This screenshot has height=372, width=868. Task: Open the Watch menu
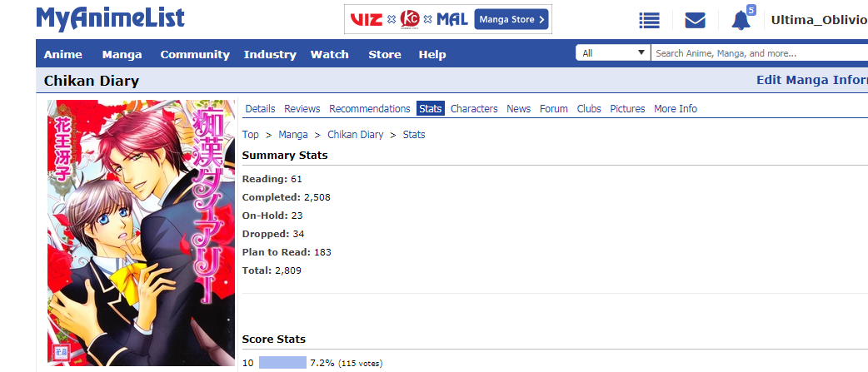pos(329,54)
